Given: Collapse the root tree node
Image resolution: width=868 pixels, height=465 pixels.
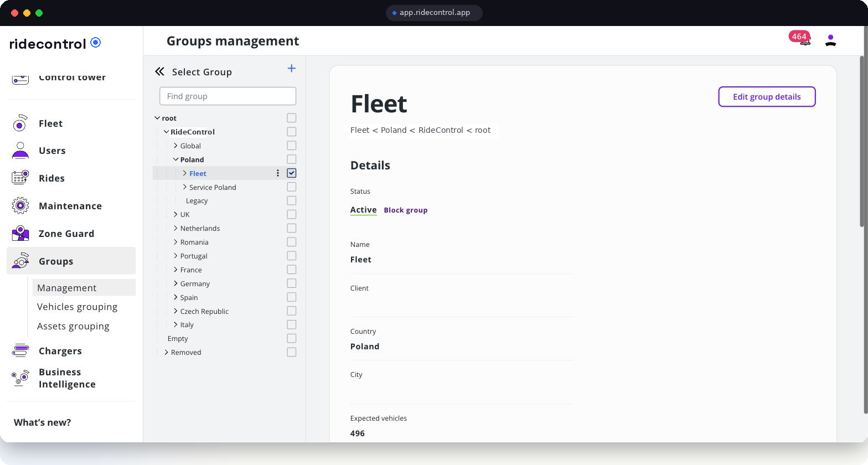Looking at the screenshot, I should coord(157,118).
